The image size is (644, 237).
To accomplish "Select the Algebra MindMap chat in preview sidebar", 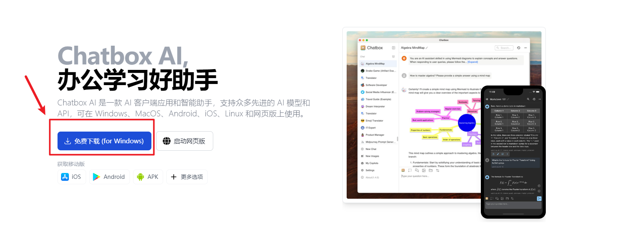I will (378, 64).
